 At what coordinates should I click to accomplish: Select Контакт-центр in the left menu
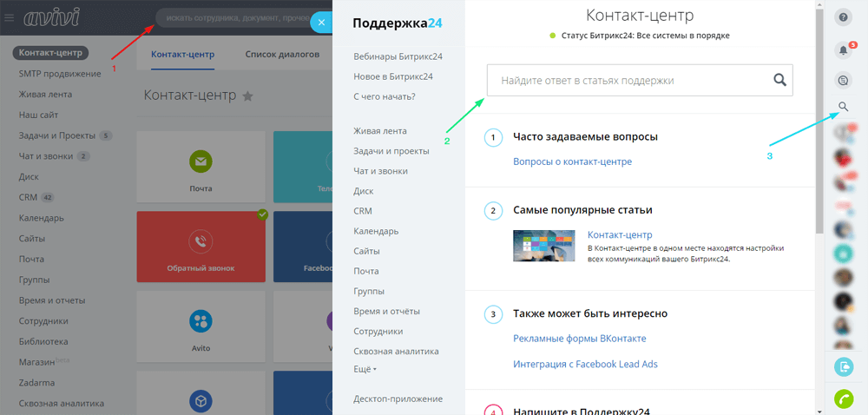[x=50, y=53]
